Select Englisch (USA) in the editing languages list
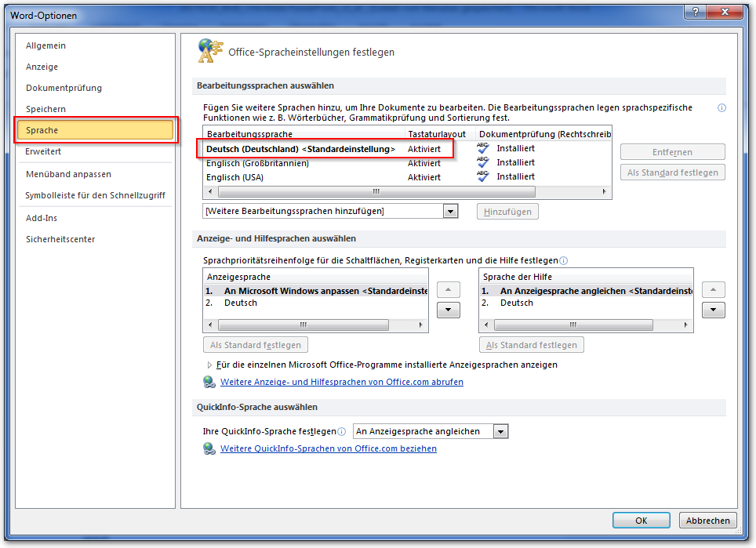Screen dimensions: 756x548 pos(235,177)
